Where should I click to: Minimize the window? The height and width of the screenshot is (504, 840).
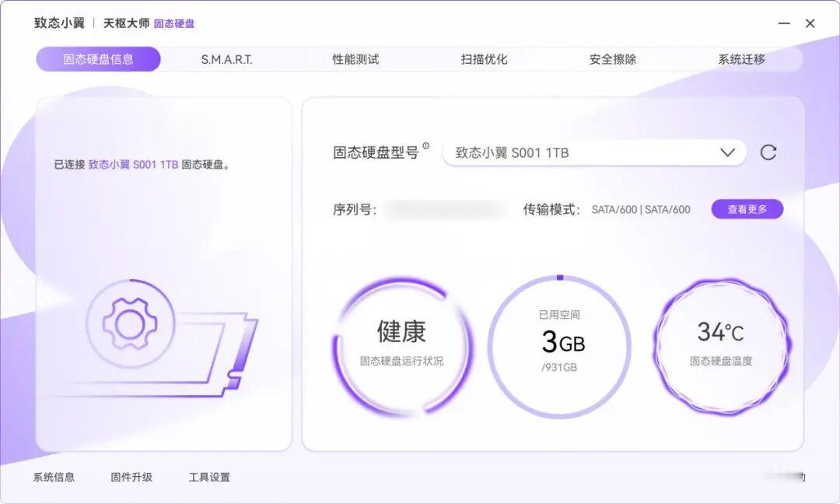[x=784, y=23]
